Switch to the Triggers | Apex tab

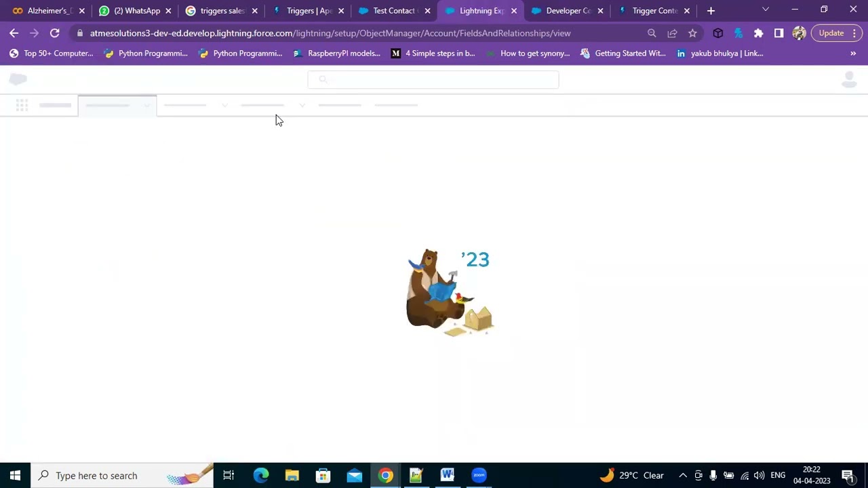click(309, 11)
